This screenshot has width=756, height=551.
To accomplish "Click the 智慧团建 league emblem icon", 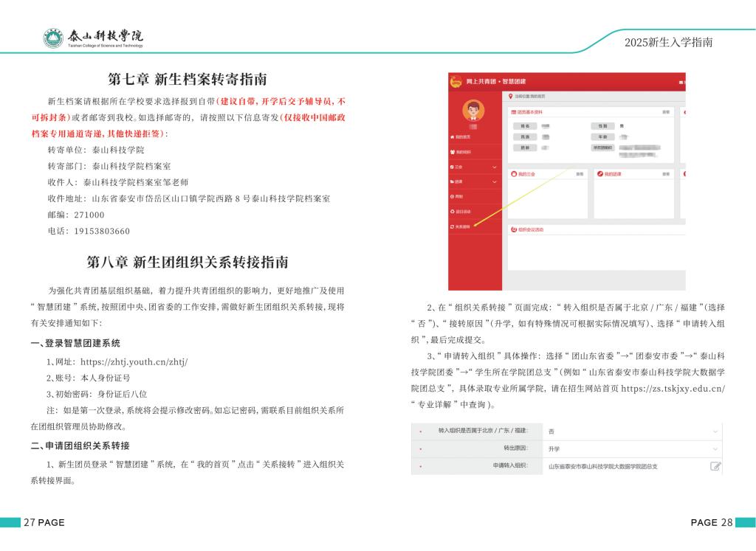I will [x=456, y=80].
